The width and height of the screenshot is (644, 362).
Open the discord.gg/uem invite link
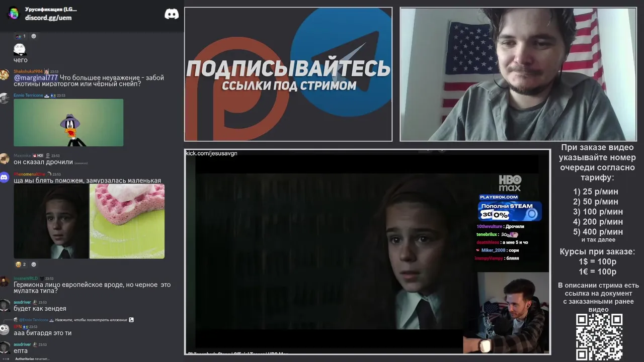pos(48,18)
